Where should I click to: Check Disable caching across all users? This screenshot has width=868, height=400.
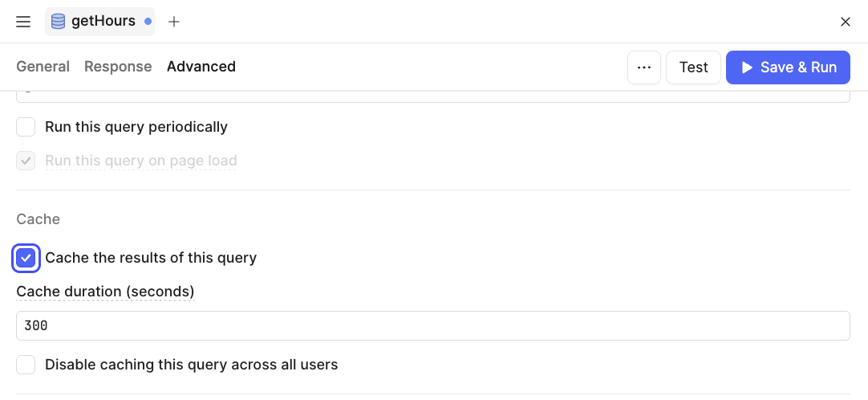click(26, 365)
